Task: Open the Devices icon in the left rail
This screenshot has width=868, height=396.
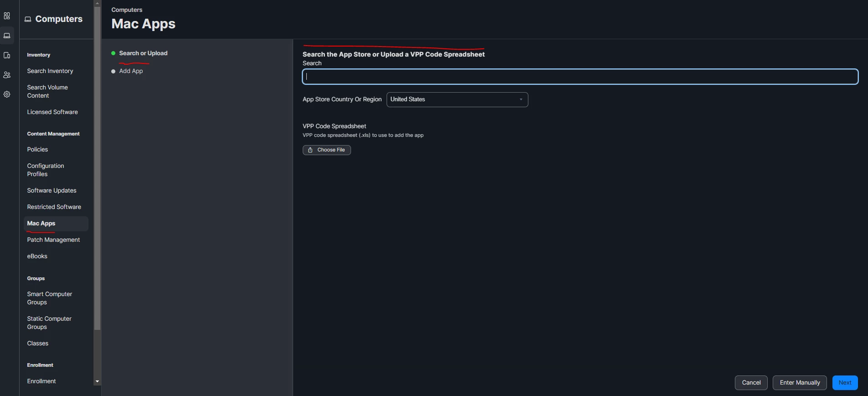Action: click(x=7, y=55)
